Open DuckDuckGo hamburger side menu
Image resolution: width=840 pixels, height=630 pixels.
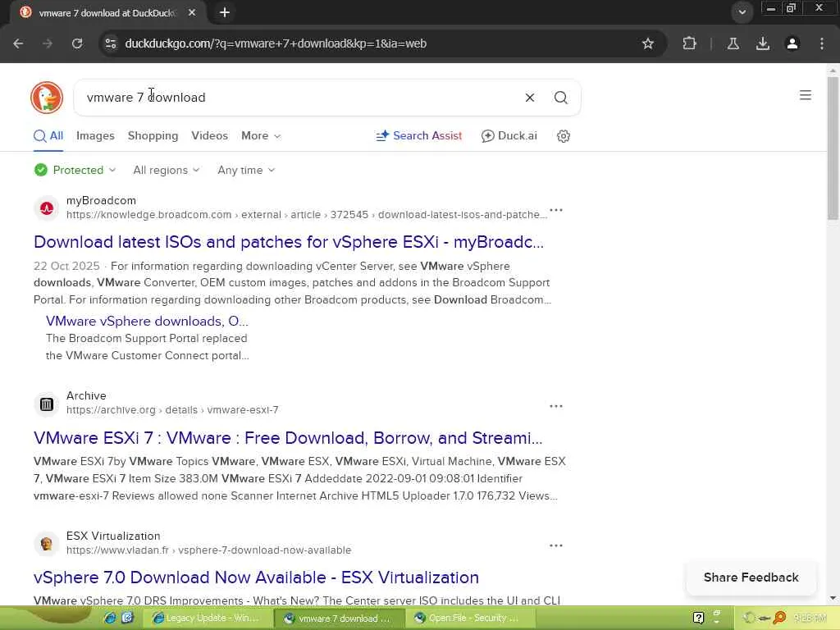[x=806, y=95]
